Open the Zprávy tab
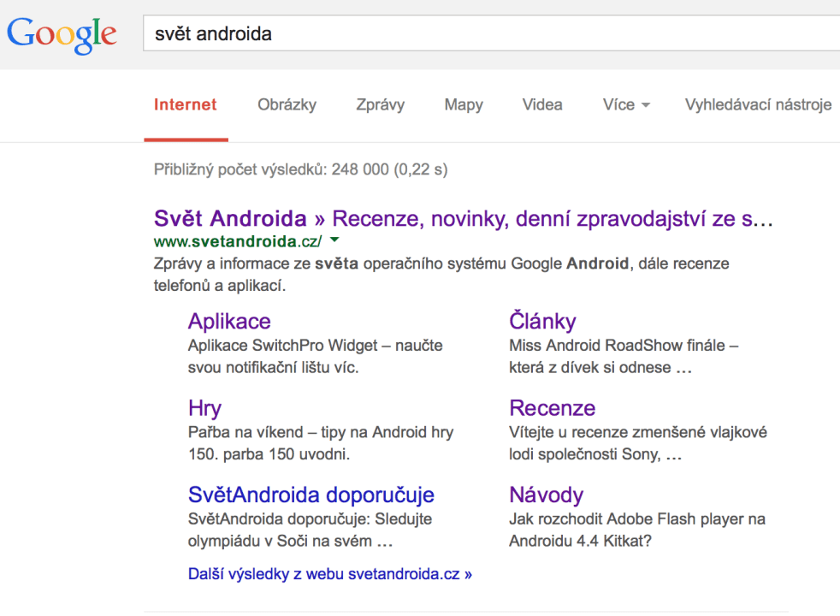Image resolution: width=840 pixels, height=616 pixels. click(x=381, y=105)
